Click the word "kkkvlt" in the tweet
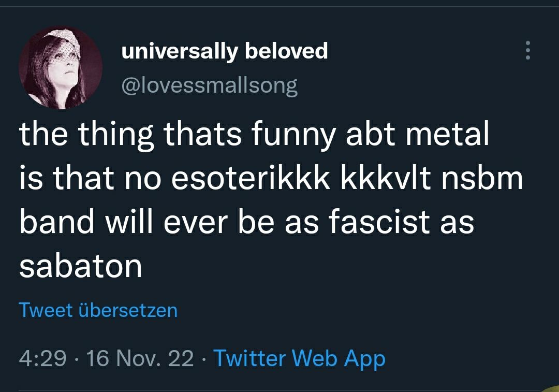Screen dimensions: 559x392 click(384, 179)
